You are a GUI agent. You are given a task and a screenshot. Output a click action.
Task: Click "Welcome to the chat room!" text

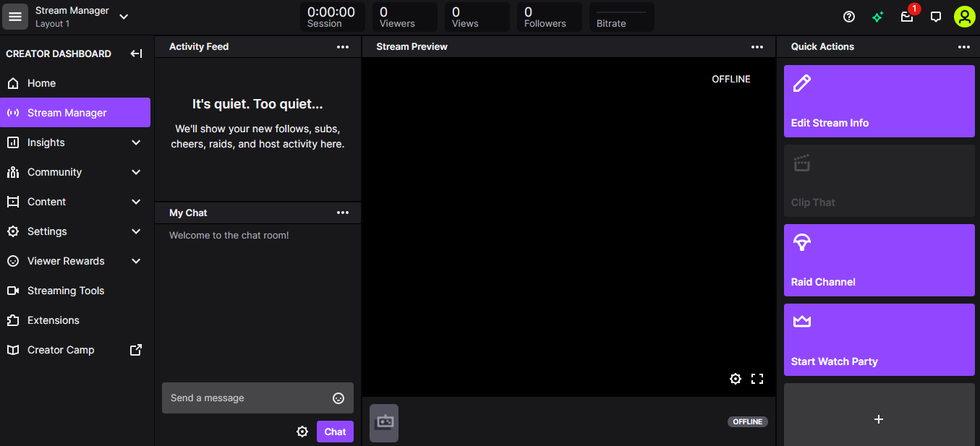click(229, 235)
